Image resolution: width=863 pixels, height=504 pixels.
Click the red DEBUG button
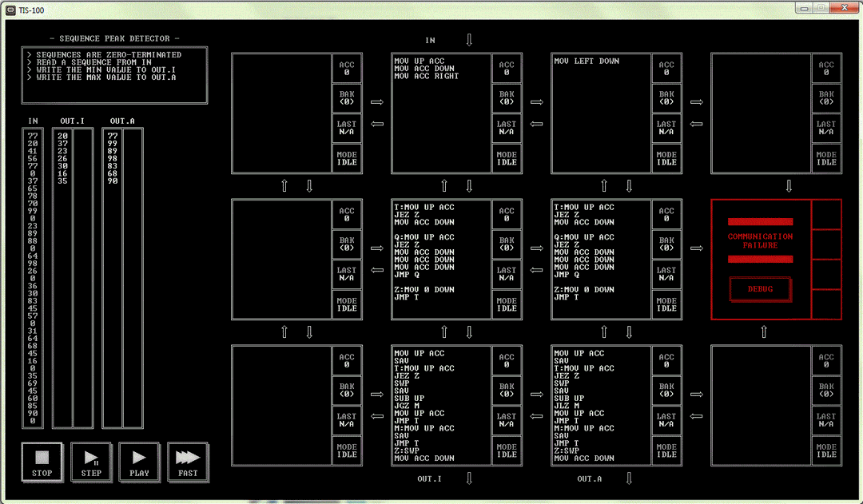tap(760, 289)
